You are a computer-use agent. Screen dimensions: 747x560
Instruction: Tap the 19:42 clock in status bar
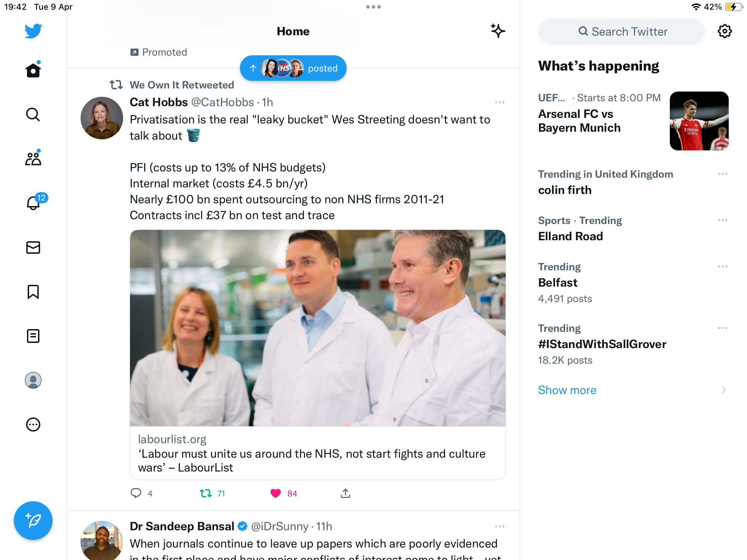click(x=15, y=7)
